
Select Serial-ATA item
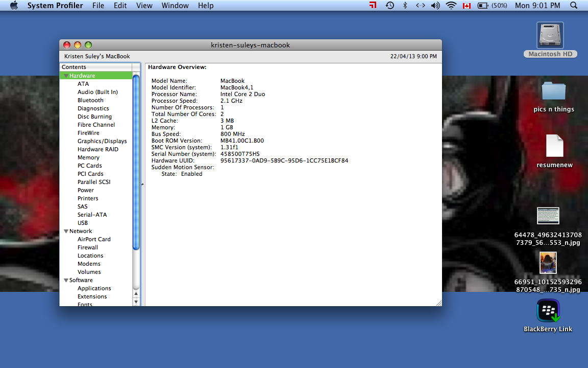[x=92, y=215]
